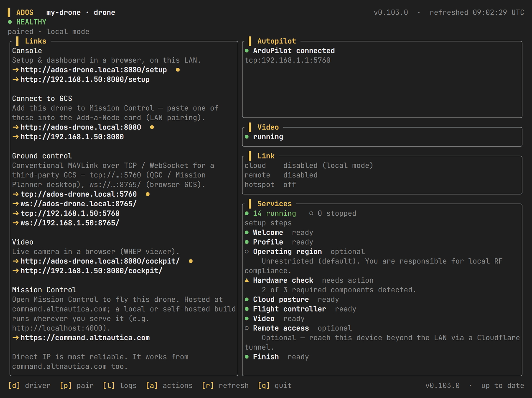Click the green HEALTHY status dot
532x398 pixels.
tap(10, 22)
